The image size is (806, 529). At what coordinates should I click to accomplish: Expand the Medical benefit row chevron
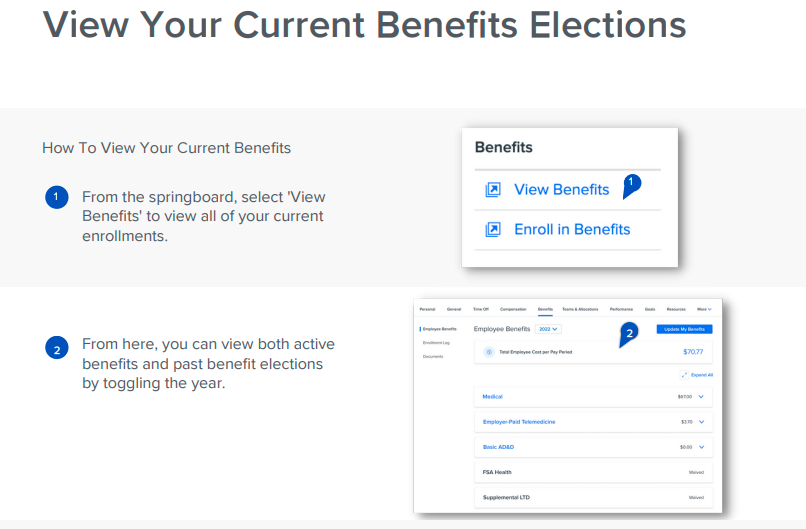click(702, 397)
